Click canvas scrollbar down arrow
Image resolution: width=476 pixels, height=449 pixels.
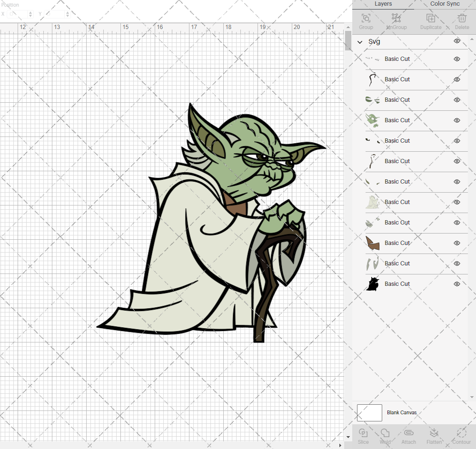click(348, 437)
